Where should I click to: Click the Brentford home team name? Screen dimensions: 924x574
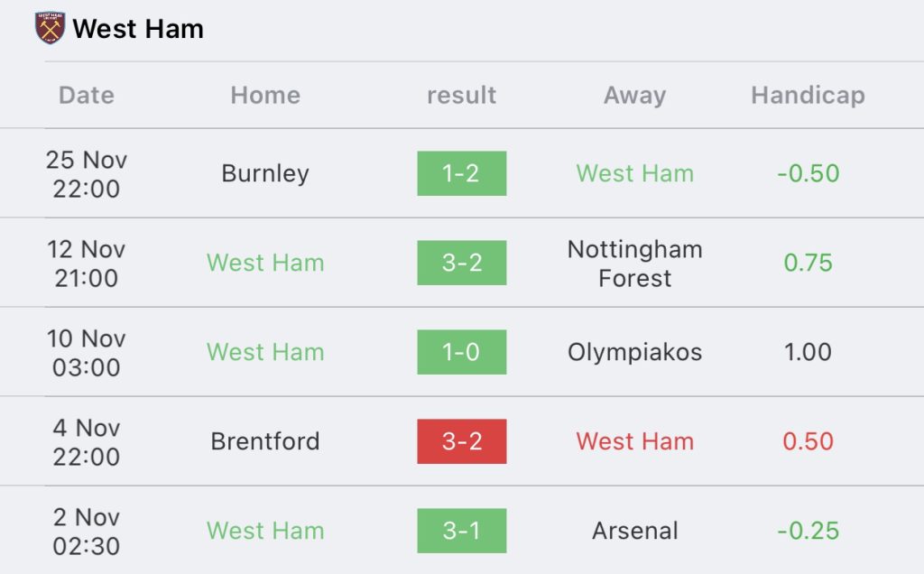click(x=265, y=441)
